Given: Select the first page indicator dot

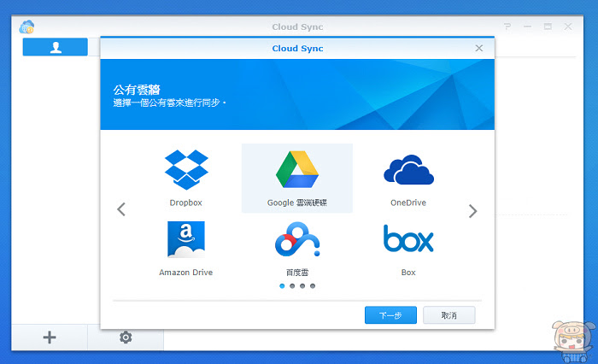Looking at the screenshot, I should coord(282,285).
